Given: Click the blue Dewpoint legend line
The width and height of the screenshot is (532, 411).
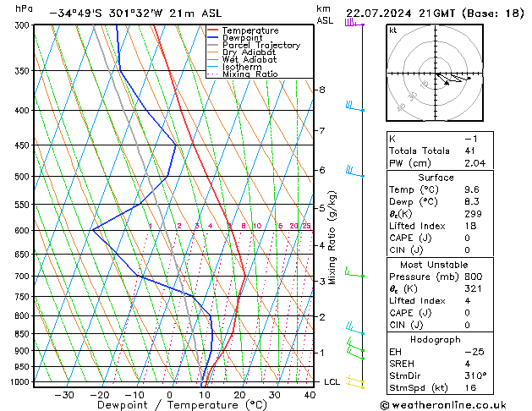Looking at the screenshot, I should pyautogui.click(x=215, y=38).
